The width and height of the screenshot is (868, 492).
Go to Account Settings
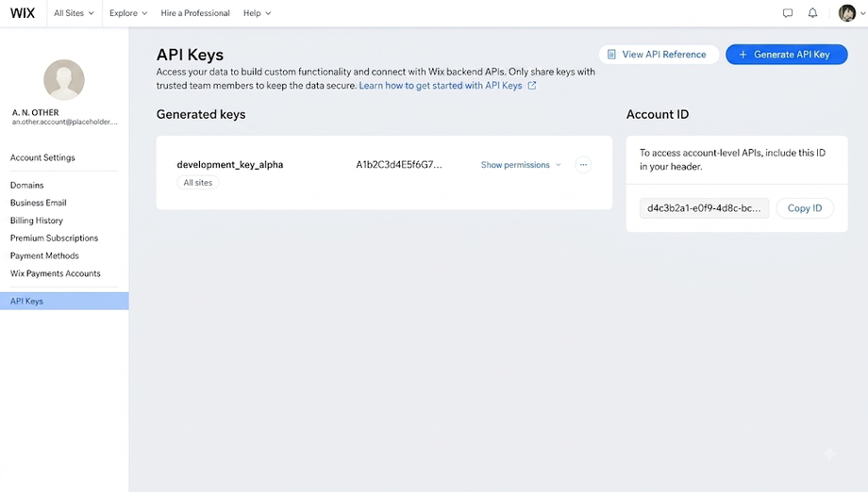tap(42, 157)
